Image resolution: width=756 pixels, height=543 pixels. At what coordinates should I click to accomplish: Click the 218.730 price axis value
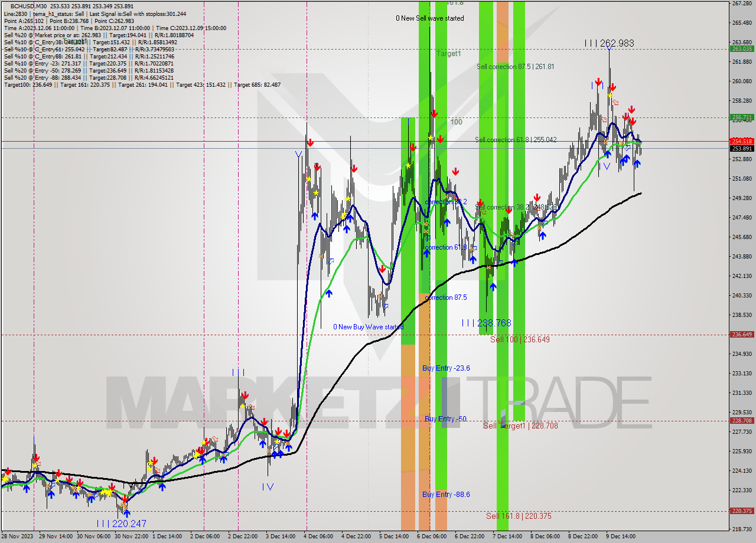point(742,529)
